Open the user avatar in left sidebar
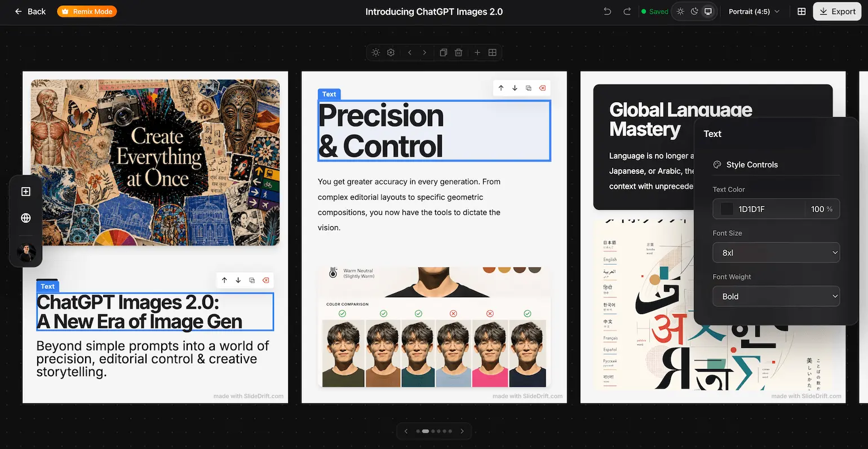Screen dimensions: 868x449 [26, 252]
